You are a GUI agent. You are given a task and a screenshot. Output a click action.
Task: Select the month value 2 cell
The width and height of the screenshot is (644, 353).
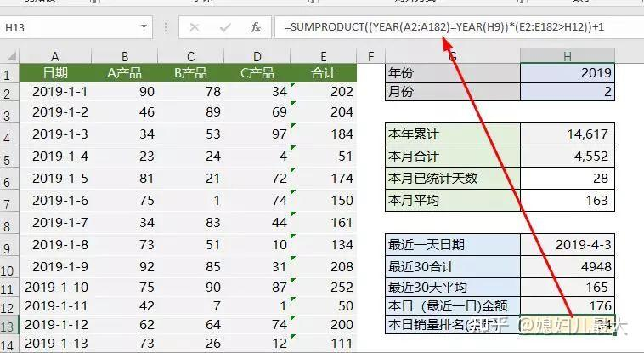pos(568,91)
